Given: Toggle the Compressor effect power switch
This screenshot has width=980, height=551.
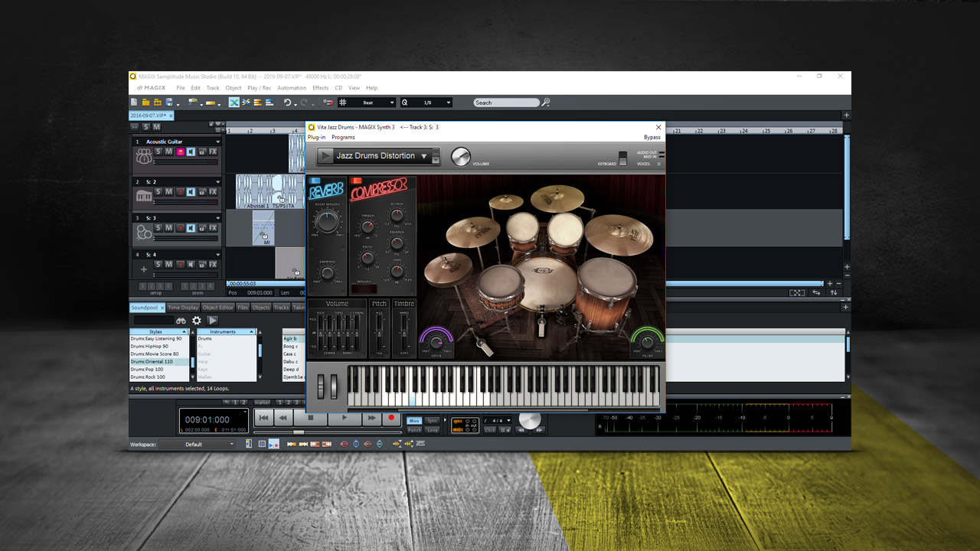Looking at the screenshot, I should click(357, 181).
